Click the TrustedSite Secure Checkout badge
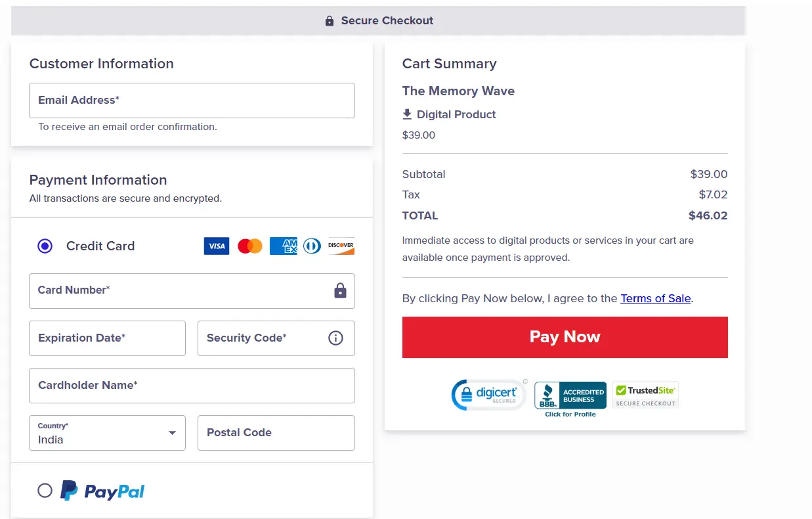Image resolution: width=812 pixels, height=519 pixels. click(x=645, y=395)
